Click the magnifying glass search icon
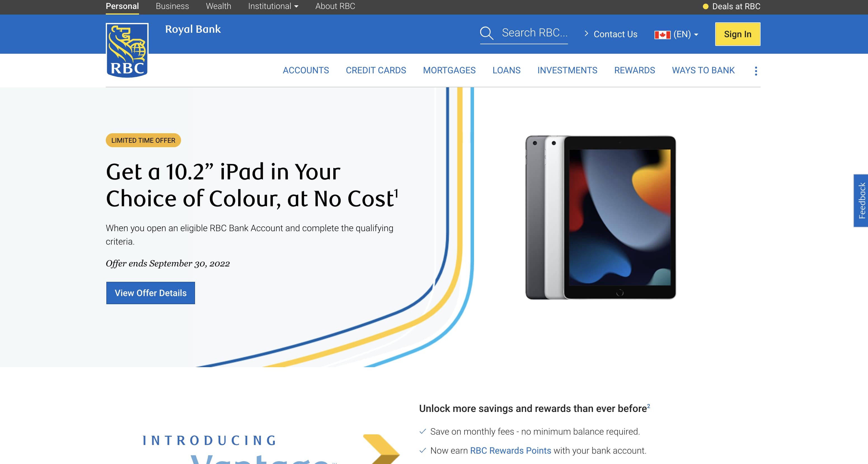Viewport: 868px width, 464px height. pos(487,33)
